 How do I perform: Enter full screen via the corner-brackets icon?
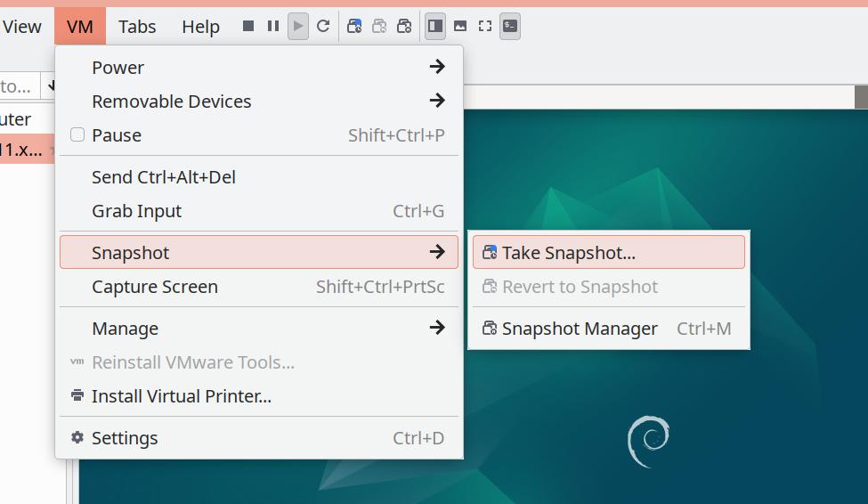point(485,26)
